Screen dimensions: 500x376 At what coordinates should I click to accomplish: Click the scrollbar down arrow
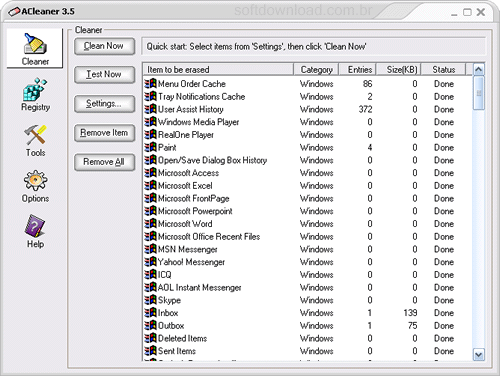(479, 355)
